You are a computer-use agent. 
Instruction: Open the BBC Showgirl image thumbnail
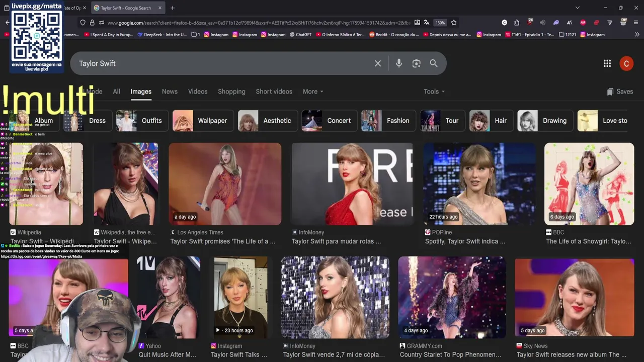pos(589,184)
